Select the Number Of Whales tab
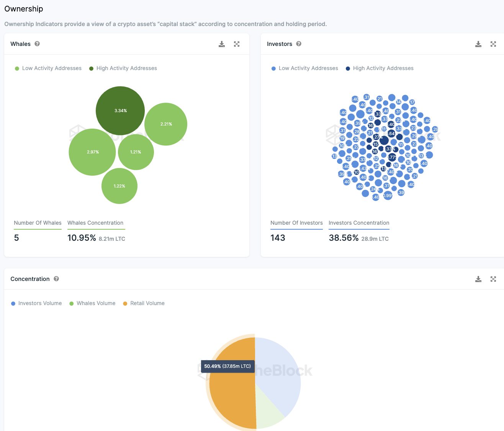 (x=38, y=223)
